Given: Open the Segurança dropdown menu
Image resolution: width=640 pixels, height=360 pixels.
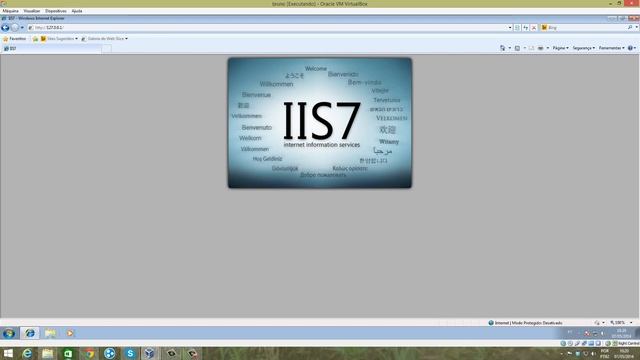Looking at the screenshot, I should [x=584, y=48].
